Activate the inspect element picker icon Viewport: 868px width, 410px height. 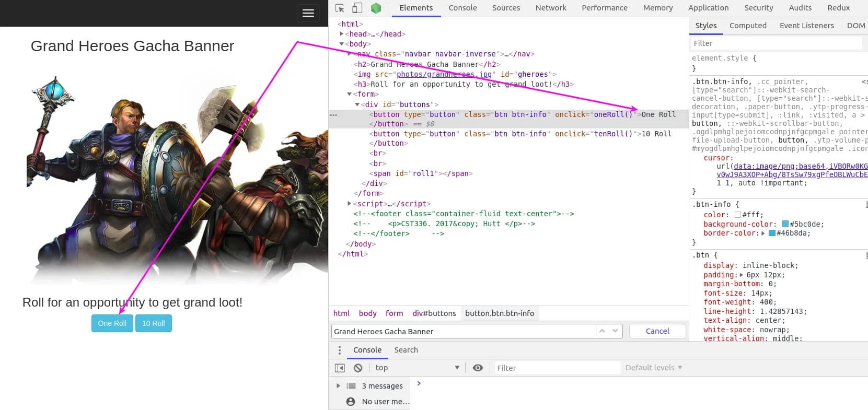pos(340,8)
